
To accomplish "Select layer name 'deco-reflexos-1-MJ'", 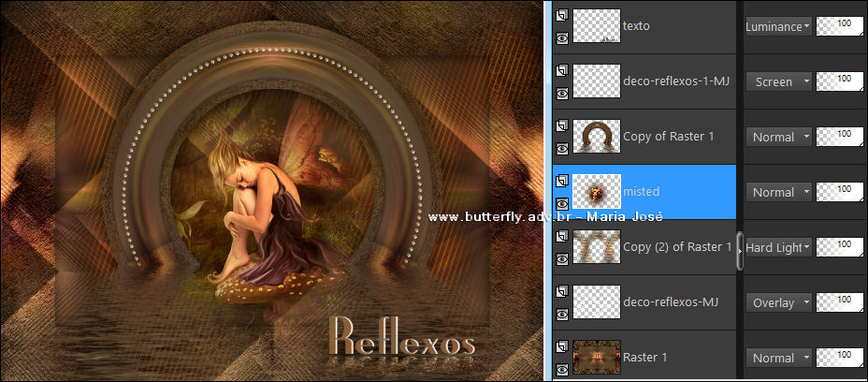I will (x=676, y=81).
